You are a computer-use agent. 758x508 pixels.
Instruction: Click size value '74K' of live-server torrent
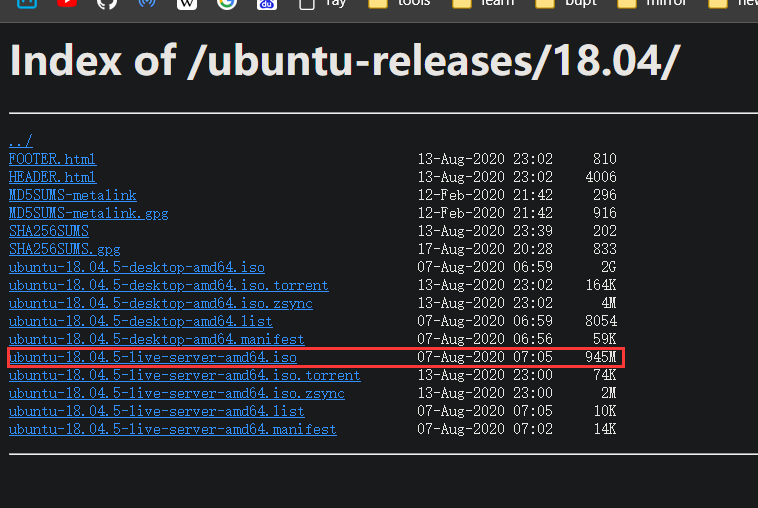[605, 375]
